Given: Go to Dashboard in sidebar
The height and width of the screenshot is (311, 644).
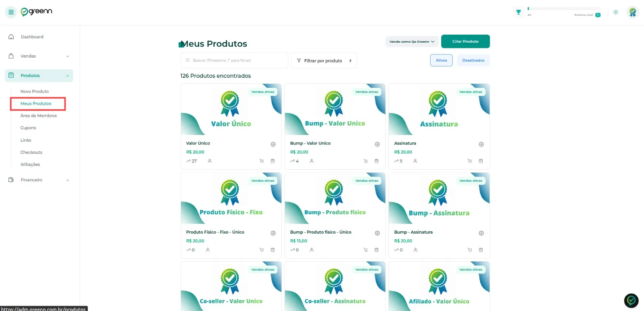Looking at the screenshot, I should coord(32,37).
